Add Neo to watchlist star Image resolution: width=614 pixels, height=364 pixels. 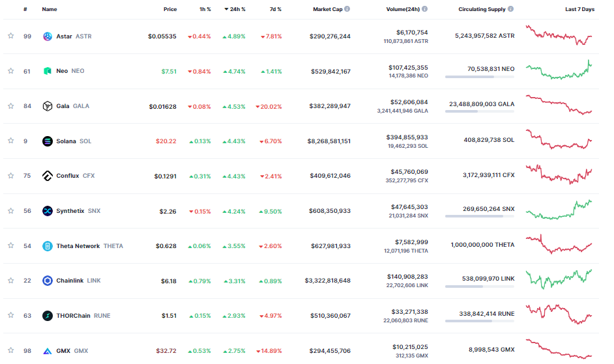point(11,71)
